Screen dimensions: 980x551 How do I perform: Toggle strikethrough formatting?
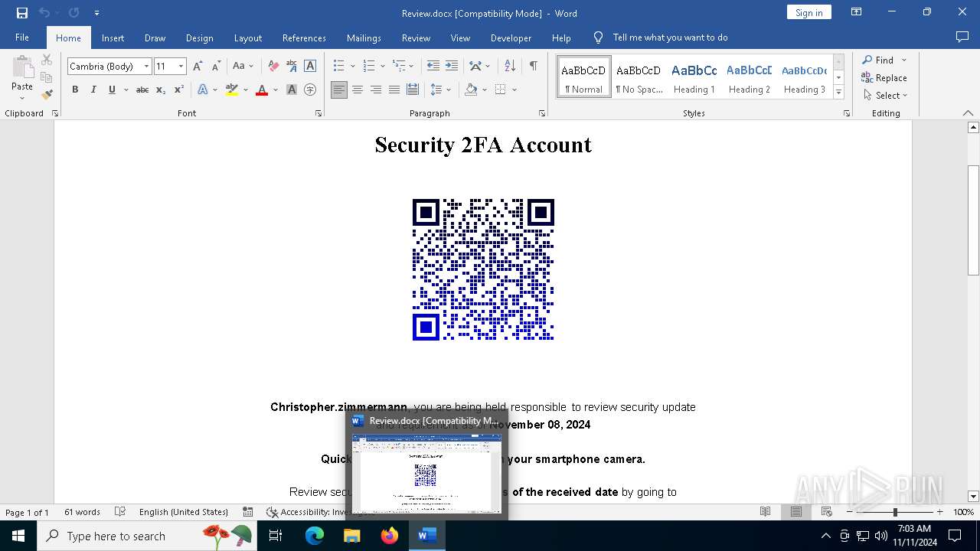142,90
